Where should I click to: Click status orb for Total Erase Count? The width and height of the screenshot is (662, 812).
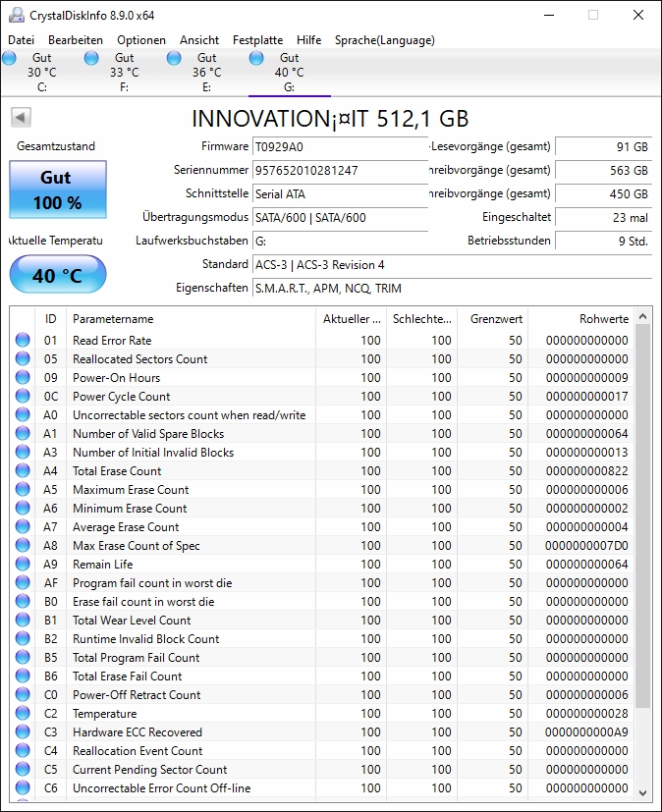(23, 470)
